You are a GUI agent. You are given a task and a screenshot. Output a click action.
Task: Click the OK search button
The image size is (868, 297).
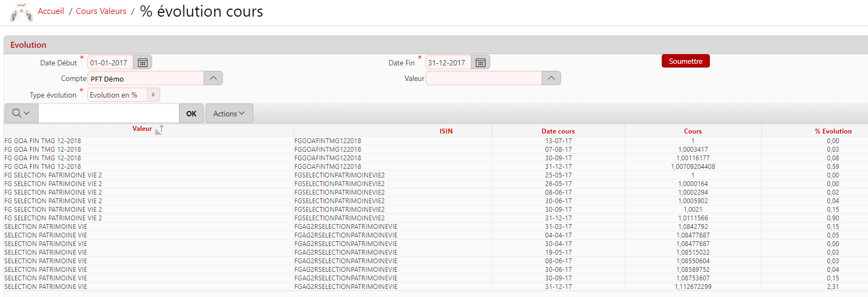(191, 114)
